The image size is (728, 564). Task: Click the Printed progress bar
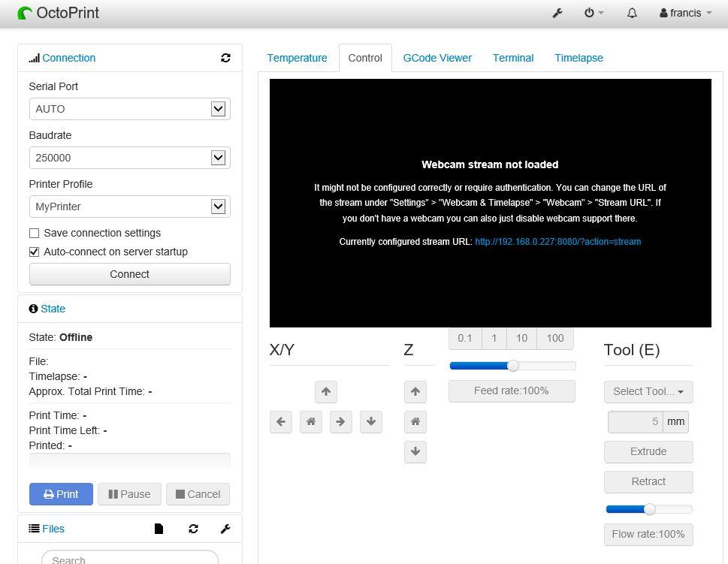[x=129, y=460]
